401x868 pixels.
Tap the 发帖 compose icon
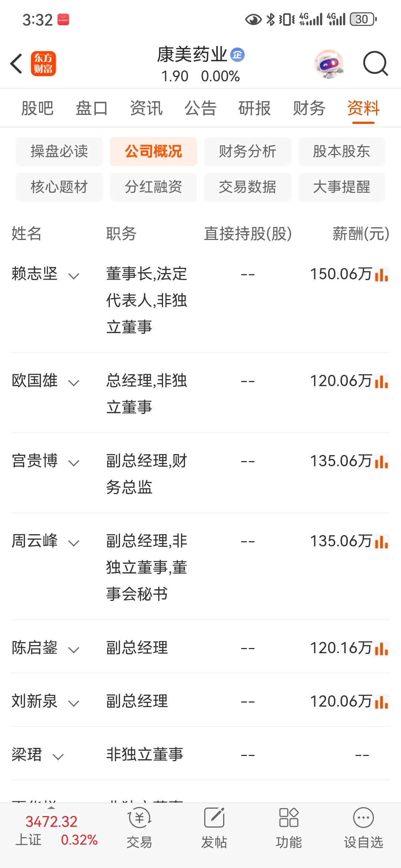(x=214, y=818)
